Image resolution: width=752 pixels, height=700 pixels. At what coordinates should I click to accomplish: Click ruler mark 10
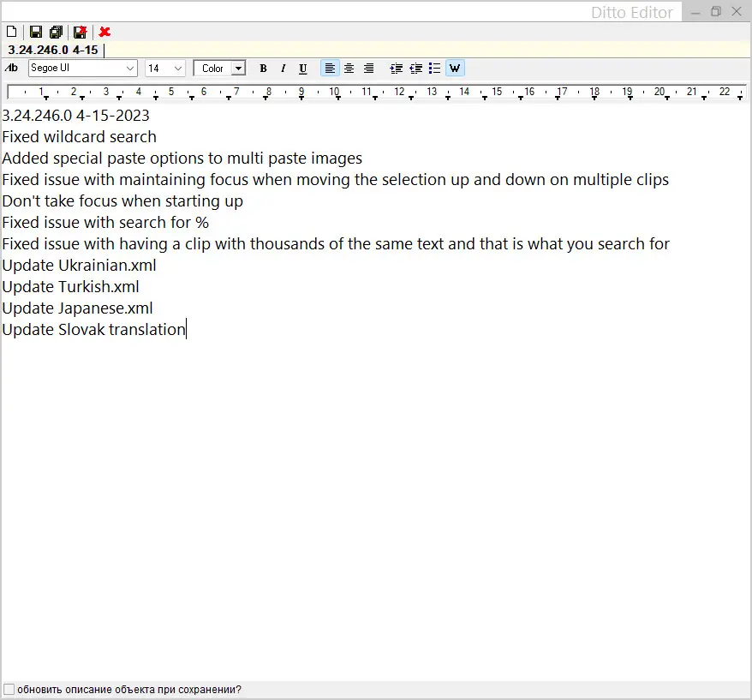[x=334, y=91]
